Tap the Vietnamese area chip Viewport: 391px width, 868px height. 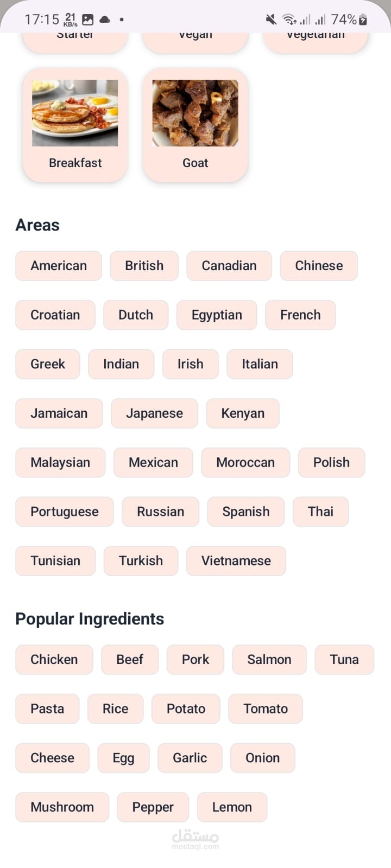(236, 561)
